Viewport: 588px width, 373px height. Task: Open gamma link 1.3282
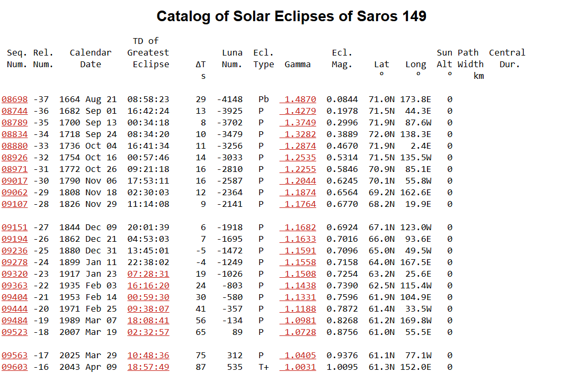298,134
